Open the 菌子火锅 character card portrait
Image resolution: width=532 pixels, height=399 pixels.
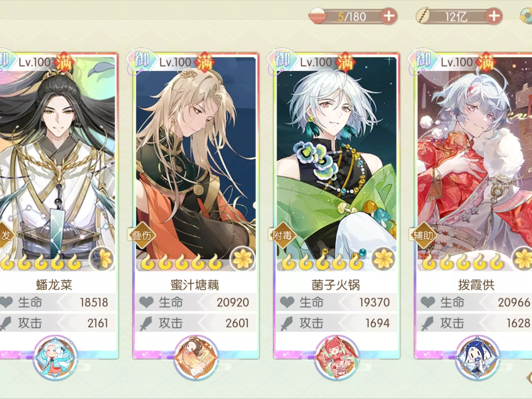point(336,163)
